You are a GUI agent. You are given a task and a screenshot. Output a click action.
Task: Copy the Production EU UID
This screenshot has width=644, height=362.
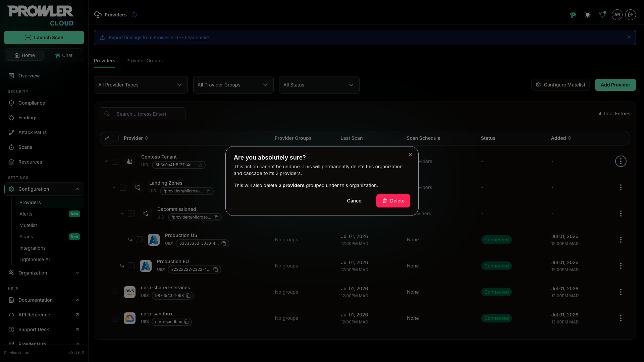pyautogui.click(x=216, y=269)
